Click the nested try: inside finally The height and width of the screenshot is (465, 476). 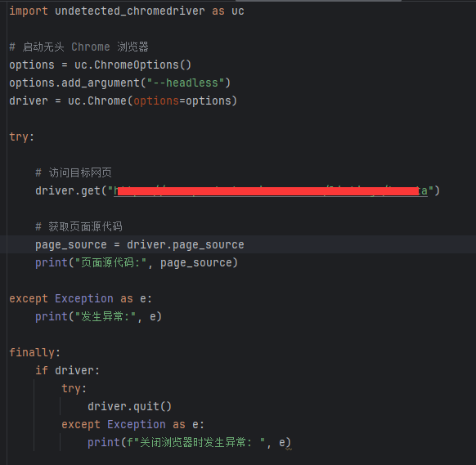coord(74,388)
